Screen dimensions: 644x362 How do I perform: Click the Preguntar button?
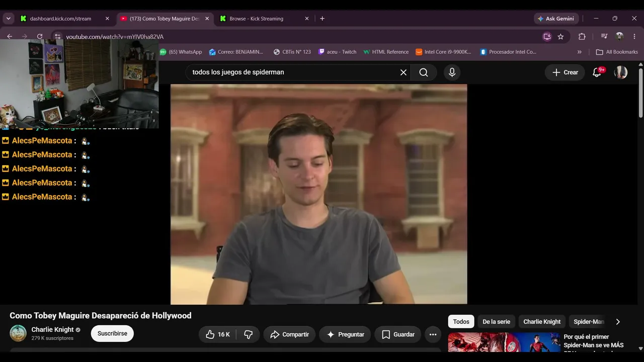(x=345, y=334)
